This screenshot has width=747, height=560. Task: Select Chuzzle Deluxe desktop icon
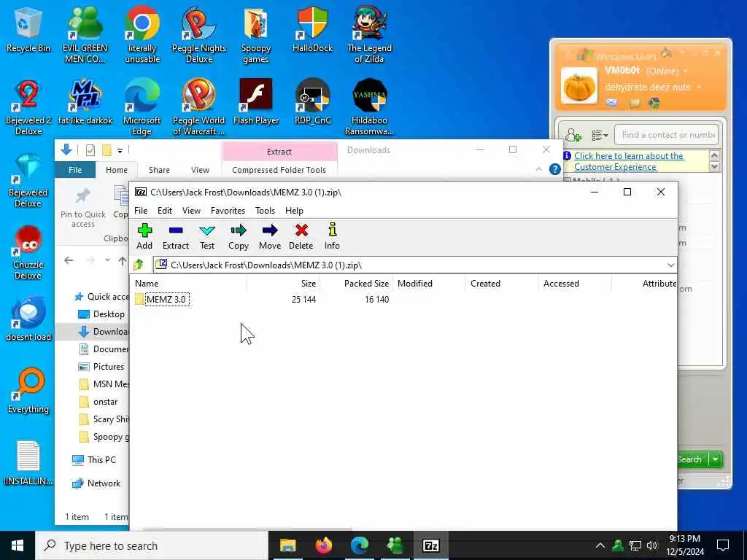point(28,252)
